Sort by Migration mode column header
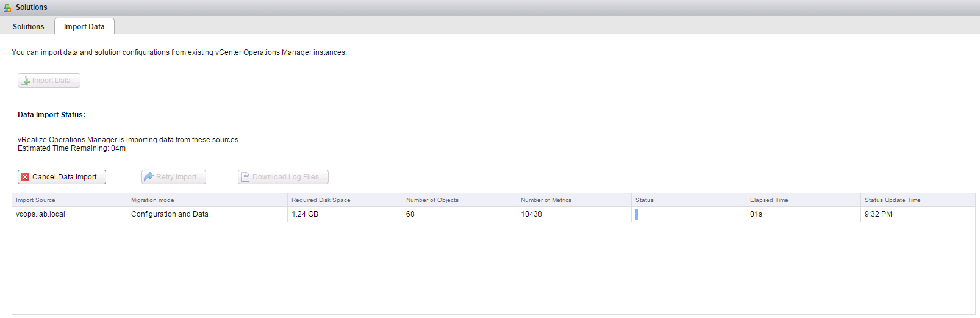The width and height of the screenshot is (980, 318). [x=207, y=200]
